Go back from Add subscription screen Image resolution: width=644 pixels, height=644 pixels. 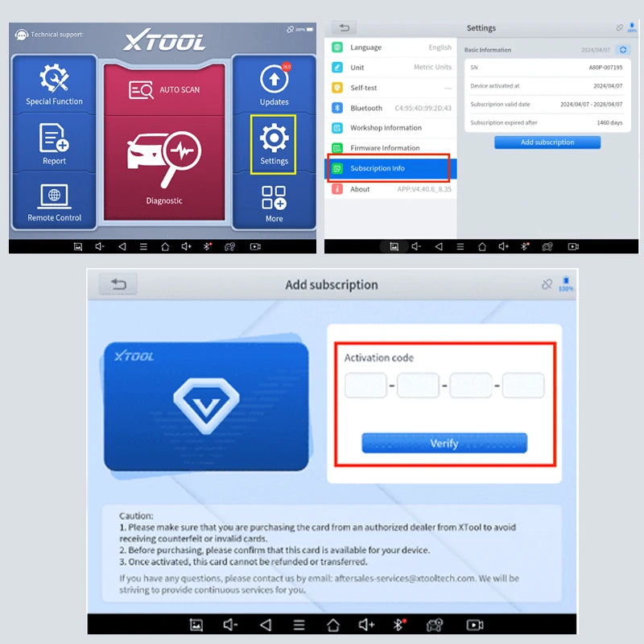coord(118,284)
